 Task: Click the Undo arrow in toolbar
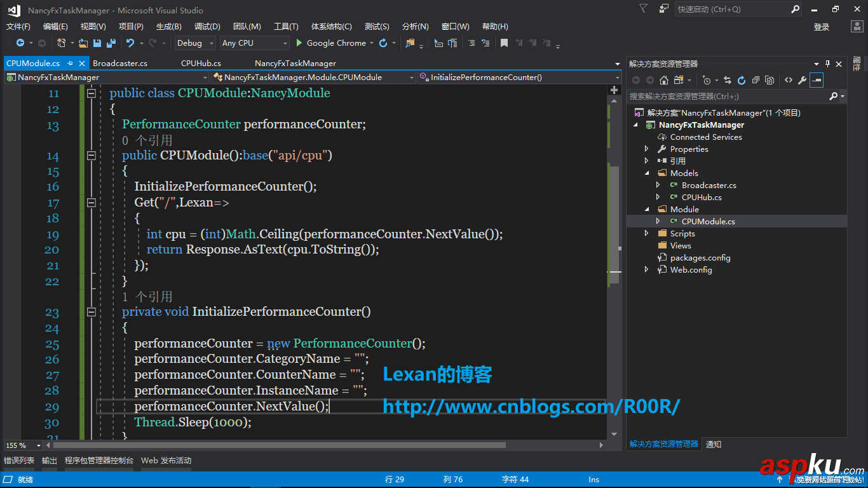(x=130, y=43)
